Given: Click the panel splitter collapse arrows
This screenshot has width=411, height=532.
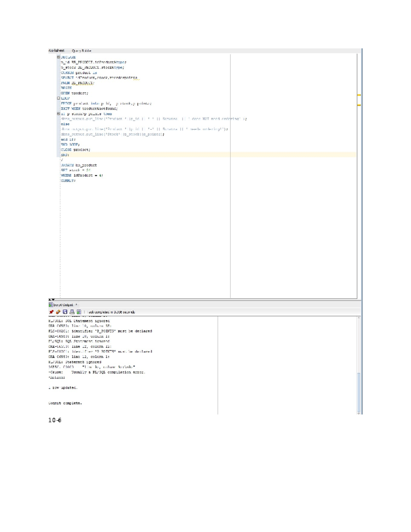Looking at the screenshot, I should [x=51, y=300].
